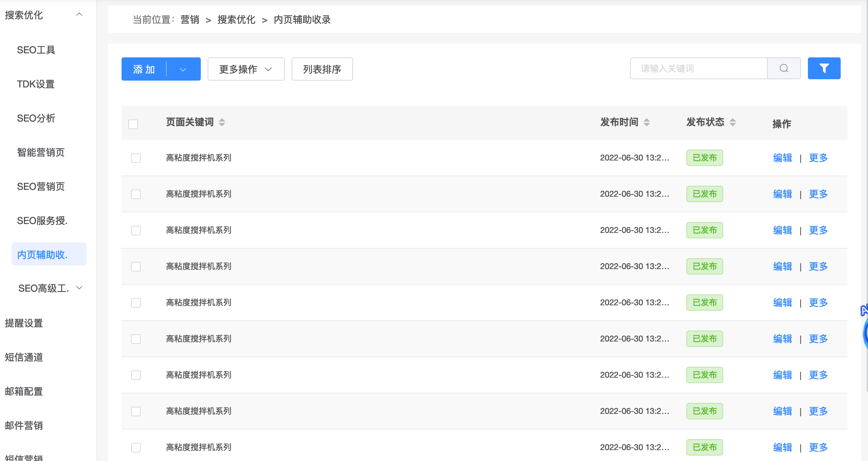Click 编辑 link in the last visible row
The image size is (868, 461).
[x=783, y=447]
